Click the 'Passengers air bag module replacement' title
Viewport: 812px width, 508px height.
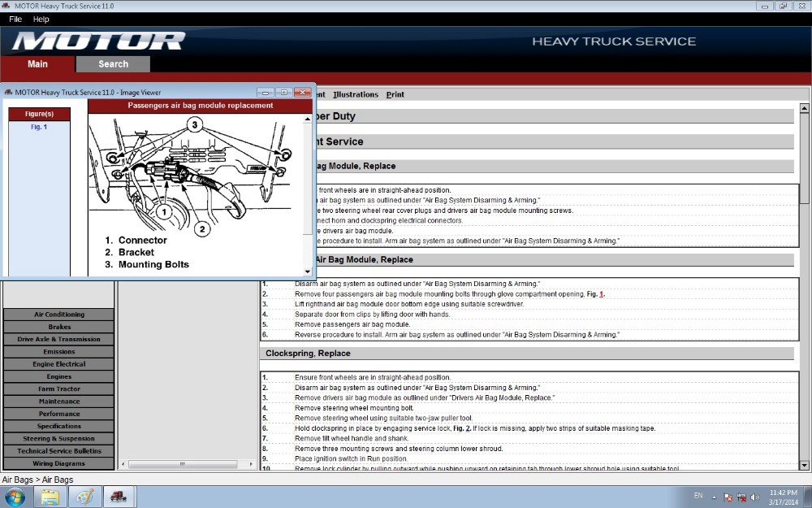coord(200,105)
